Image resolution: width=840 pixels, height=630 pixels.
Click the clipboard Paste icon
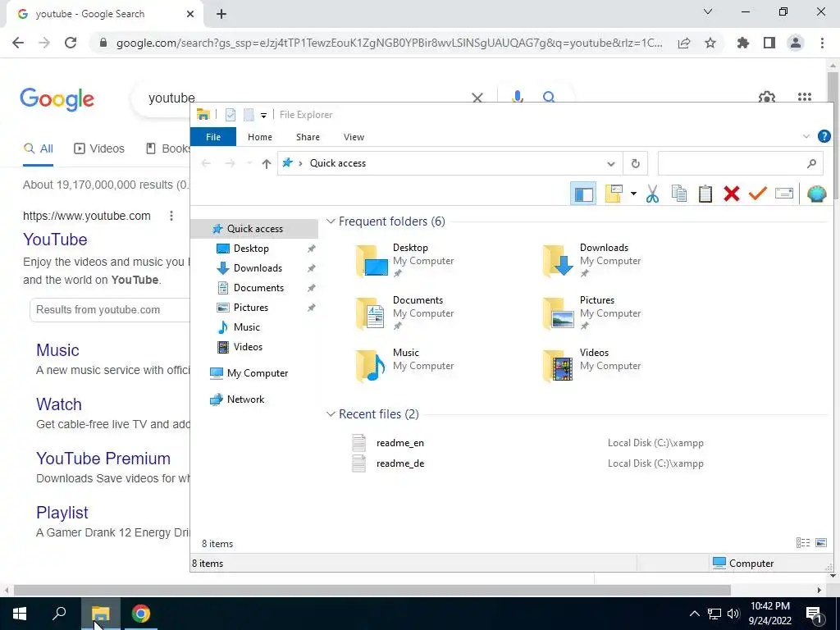[x=705, y=194]
